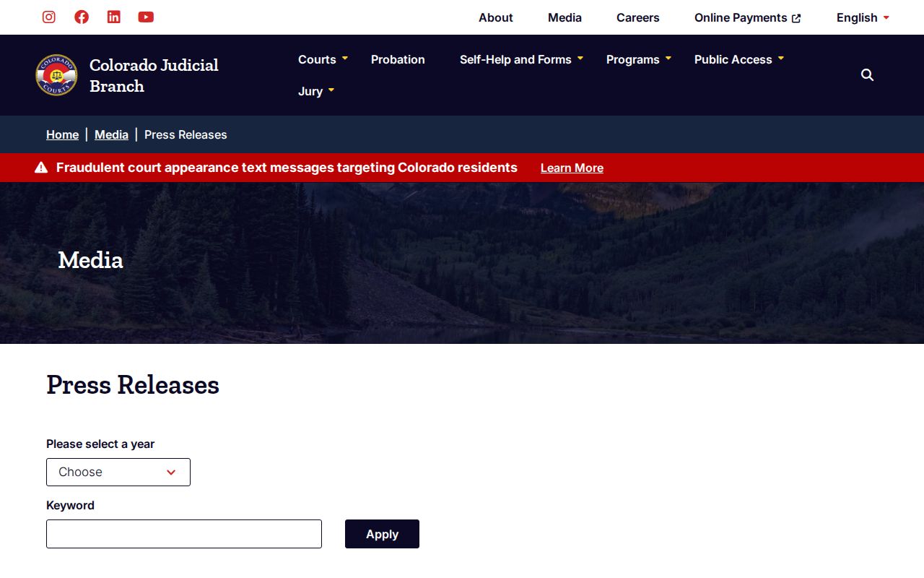
Task: Click the Press Releases breadcrumb text
Action: [x=186, y=134]
